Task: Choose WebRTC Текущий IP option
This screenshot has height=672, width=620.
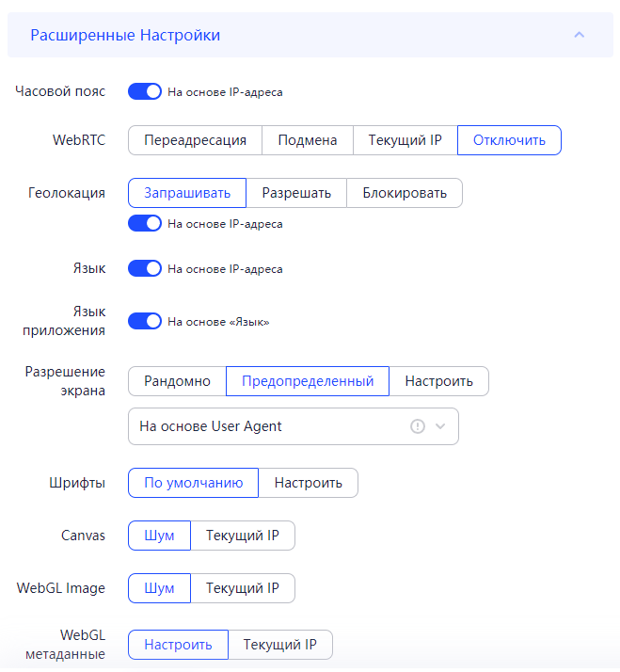Action: 405,140
